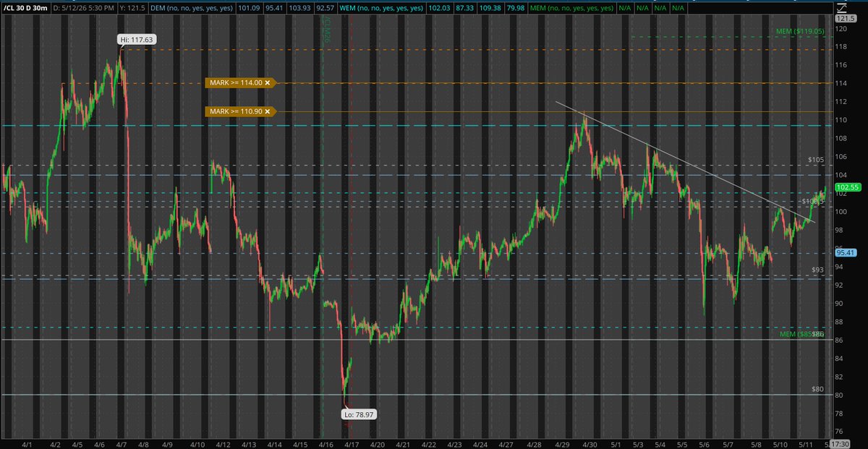Click the 121.5 crosshair bubble on price axis
This screenshot has width=868, height=449.
pyautogui.click(x=845, y=17)
